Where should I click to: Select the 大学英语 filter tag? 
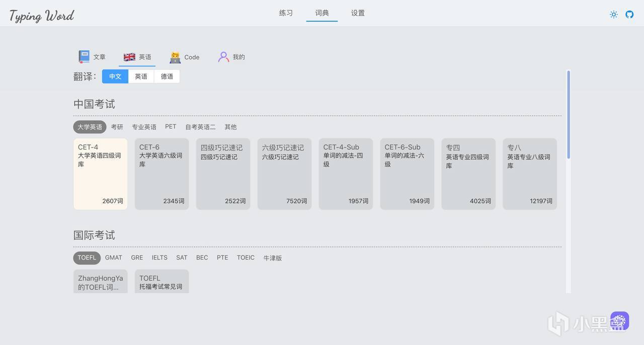pyautogui.click(x=90, y=127)
